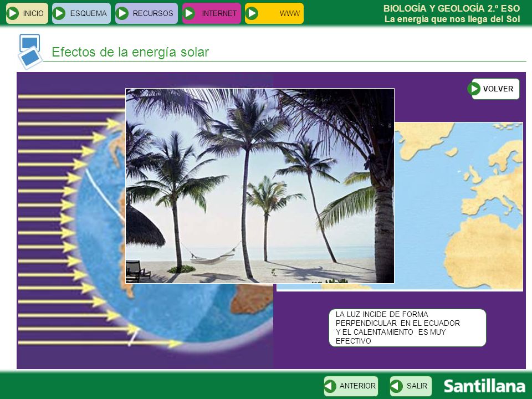Click the heading 'Efectos de la energía solar'

(130, 52)
